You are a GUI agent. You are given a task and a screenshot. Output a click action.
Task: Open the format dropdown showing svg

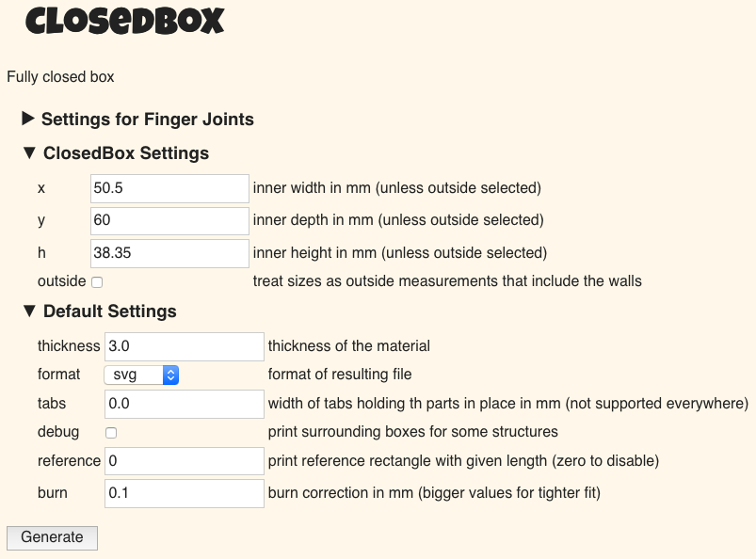[135, 375]
